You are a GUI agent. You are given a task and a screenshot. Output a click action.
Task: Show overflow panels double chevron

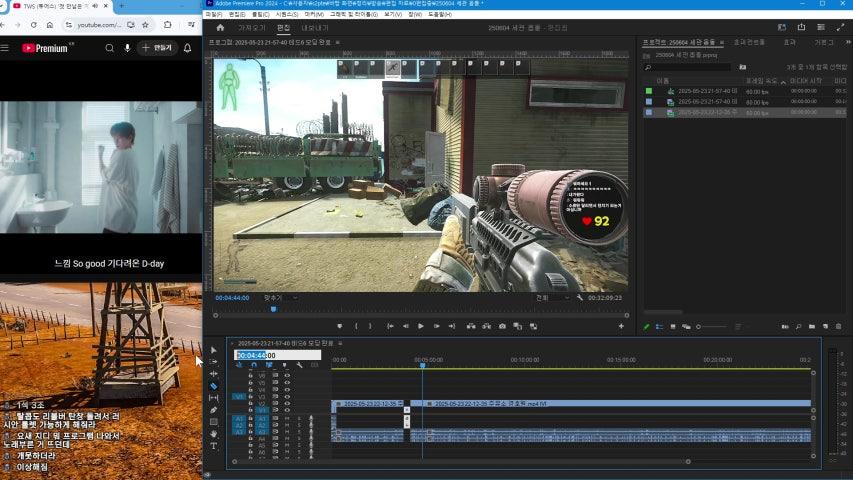point(848,42)
